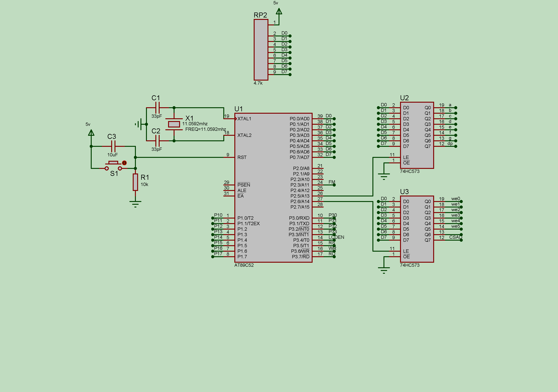558x392 pixels.
Task: Click the 5v power terminal above RP2
Action: pos(279,12)
